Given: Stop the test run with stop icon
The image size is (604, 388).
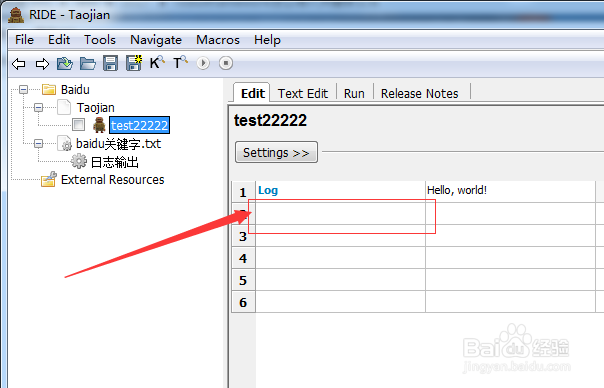Looking at the screenshot, I should click(x=226, y=63).
